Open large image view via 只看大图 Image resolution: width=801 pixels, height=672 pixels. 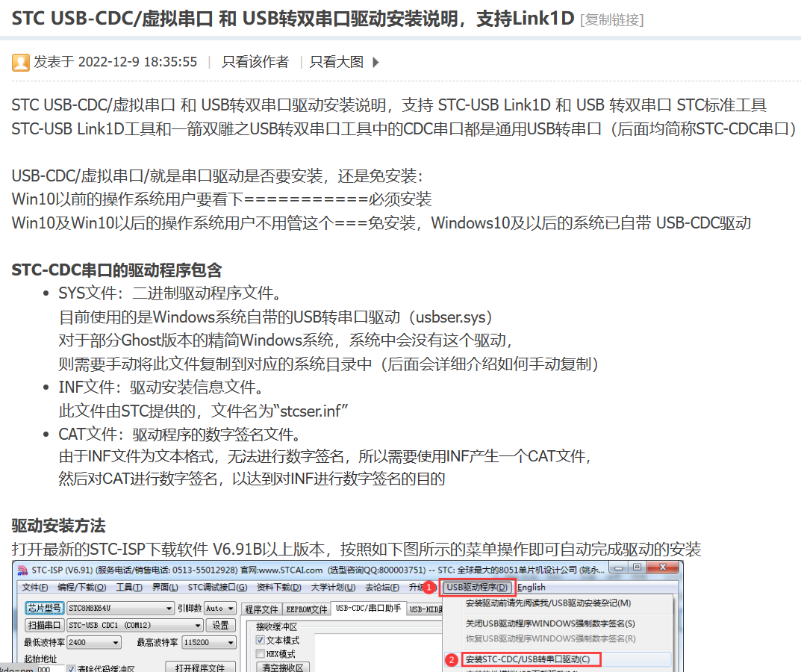point(337,62)
